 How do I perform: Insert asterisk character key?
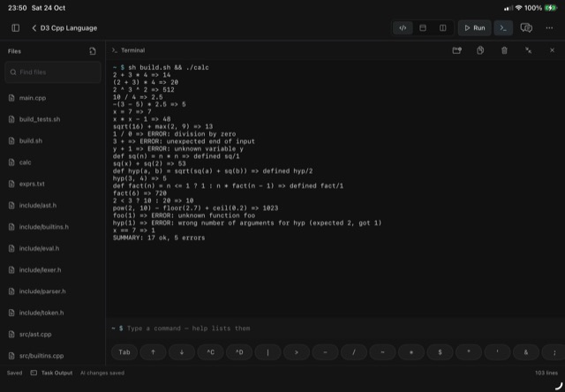point(411,352)
